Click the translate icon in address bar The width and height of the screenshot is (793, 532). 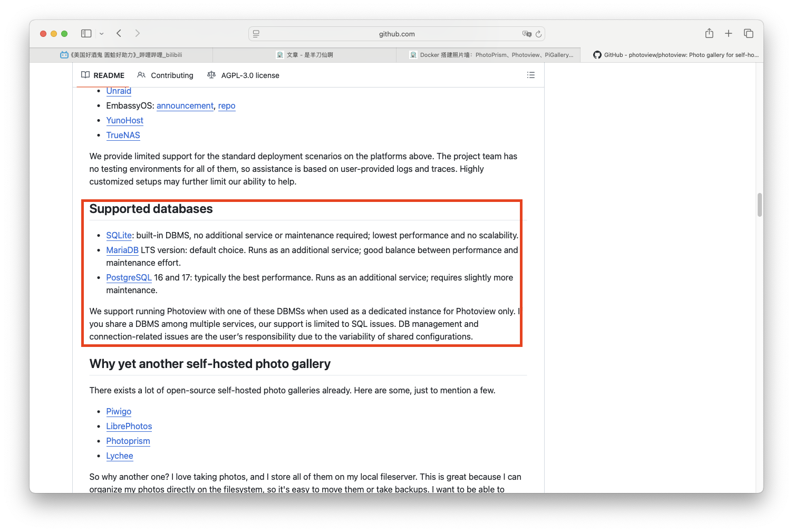point(527,34)
